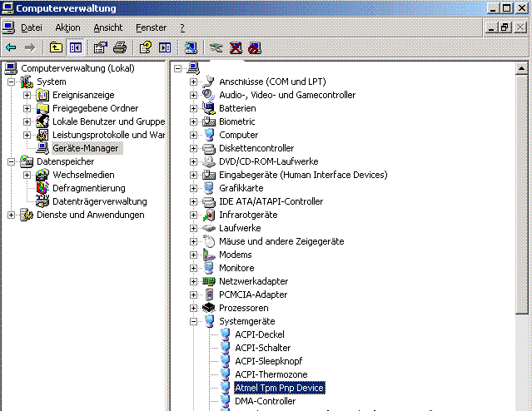Collapse the Datenspeicher node in the left tree

pos(11,161)
